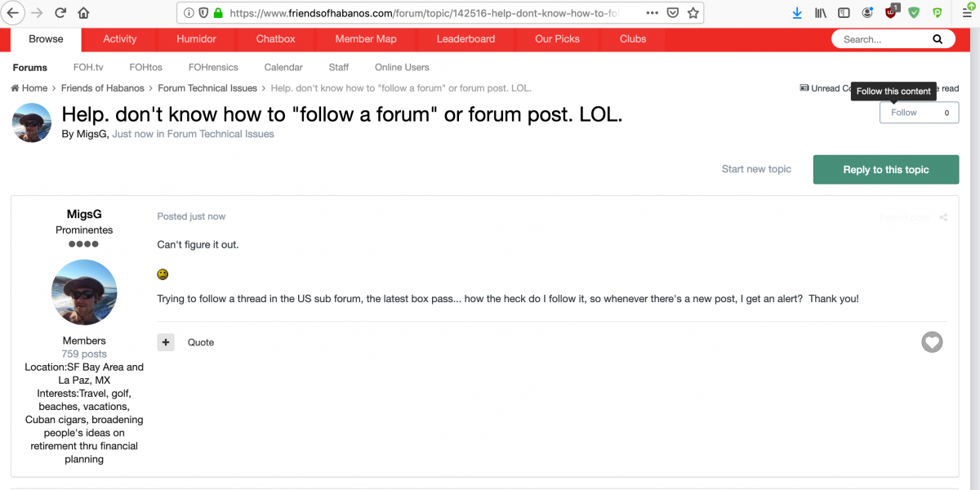980x490 pixels.
Task: Click the small avatar beside the topic title
Action: 32,123
